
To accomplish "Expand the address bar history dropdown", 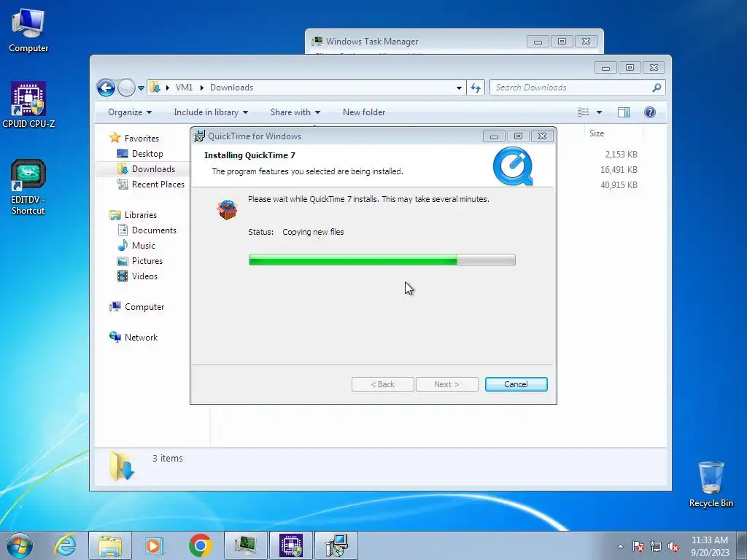I will click(x=459, y=87).
